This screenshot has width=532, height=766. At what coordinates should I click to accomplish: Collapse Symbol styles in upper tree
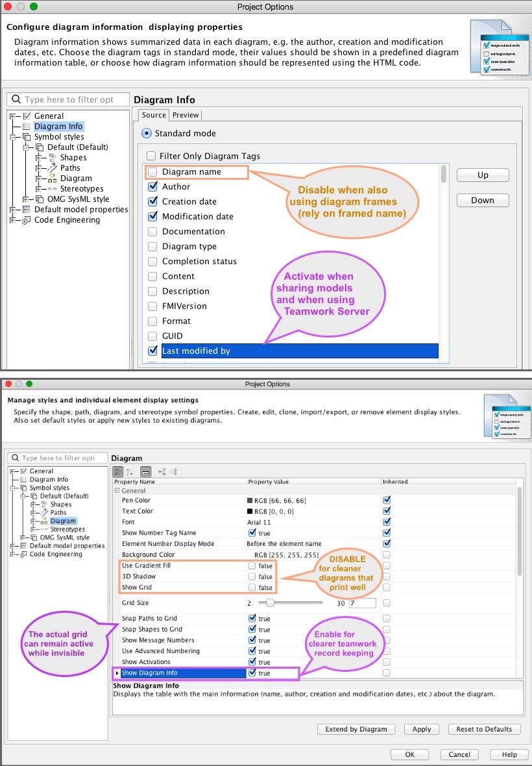pos(12,137)
